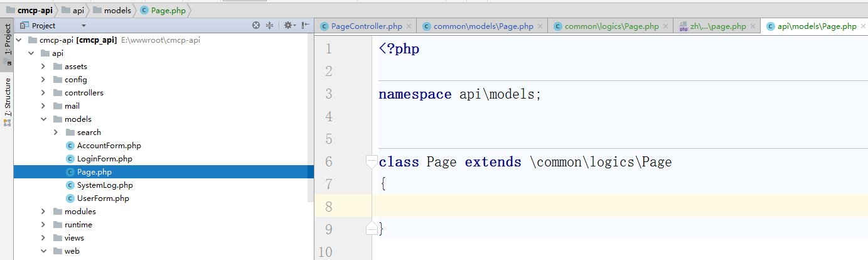Toggle the 1: Project side tool tab

(7, 43)
